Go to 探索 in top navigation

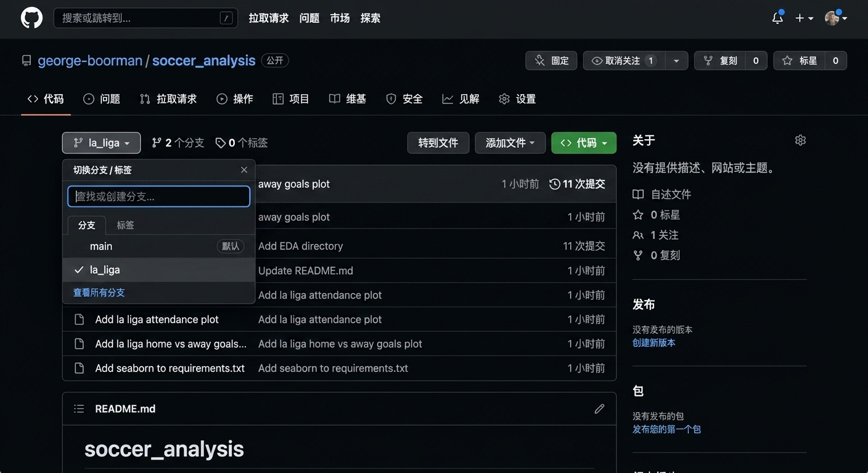point(371,18)
